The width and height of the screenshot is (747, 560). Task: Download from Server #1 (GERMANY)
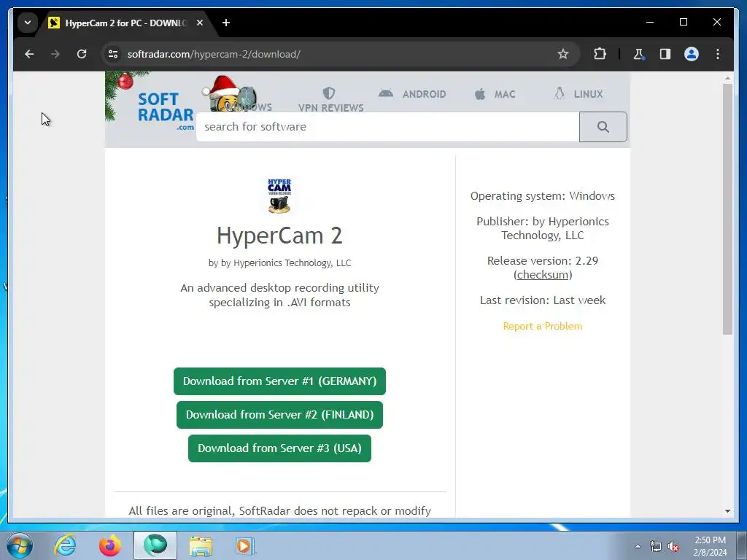coord(279,381)
